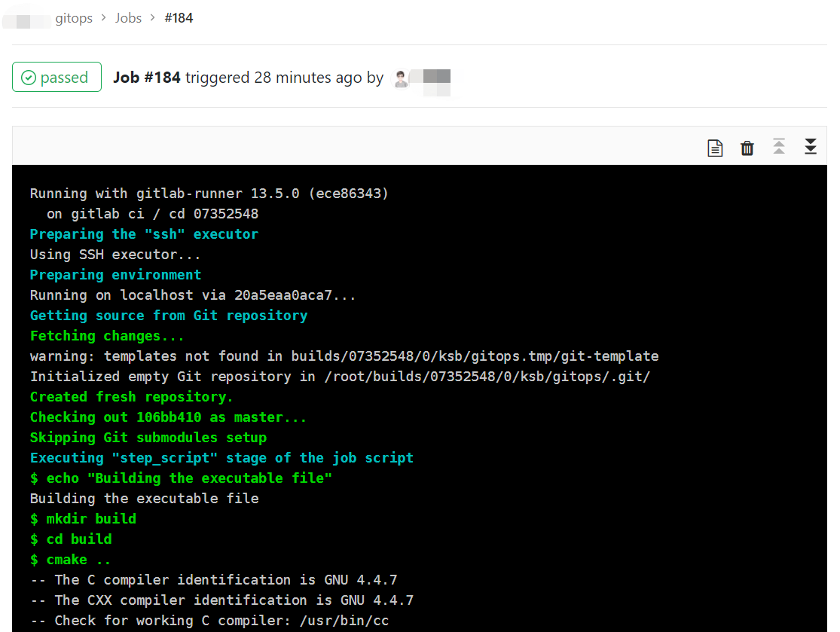Click the green checkmark in passed badge

tap(29, 78)
